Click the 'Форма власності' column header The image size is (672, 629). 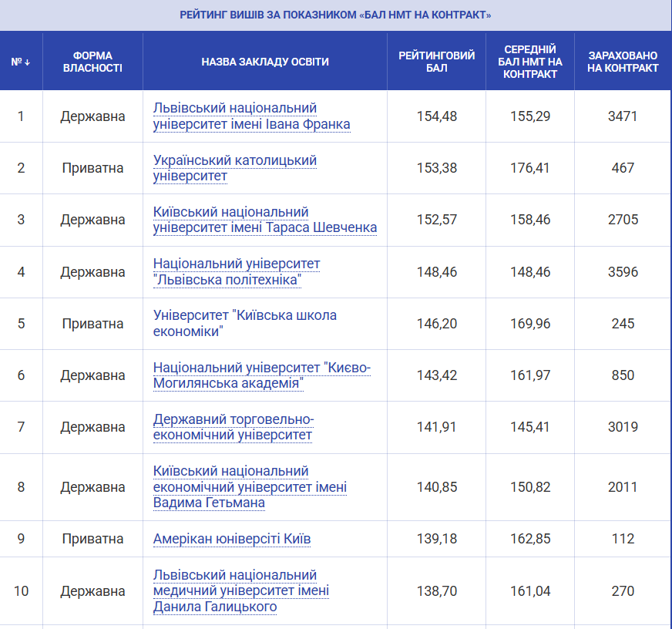point(92,62)
